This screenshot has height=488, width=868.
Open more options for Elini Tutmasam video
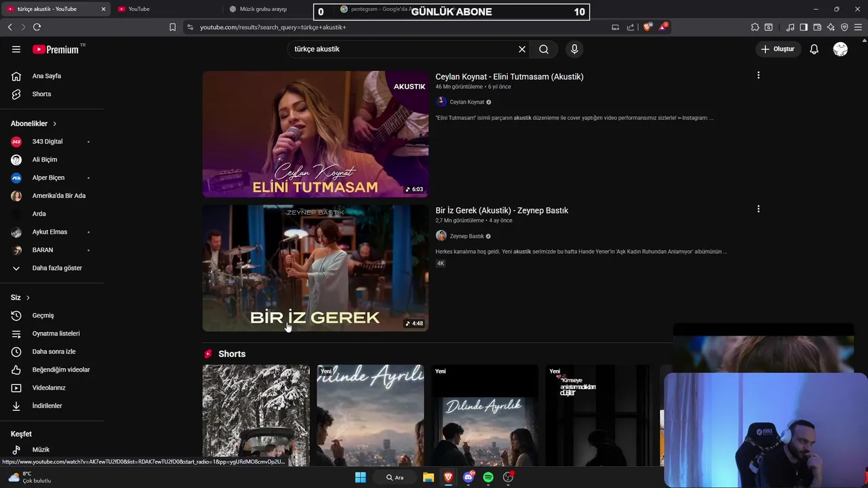(758, 75)
